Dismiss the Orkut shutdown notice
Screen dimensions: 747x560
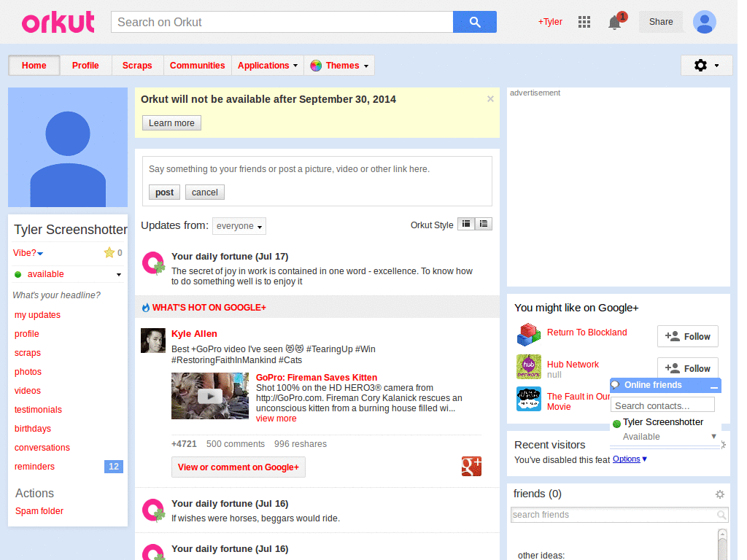[490, 98]
